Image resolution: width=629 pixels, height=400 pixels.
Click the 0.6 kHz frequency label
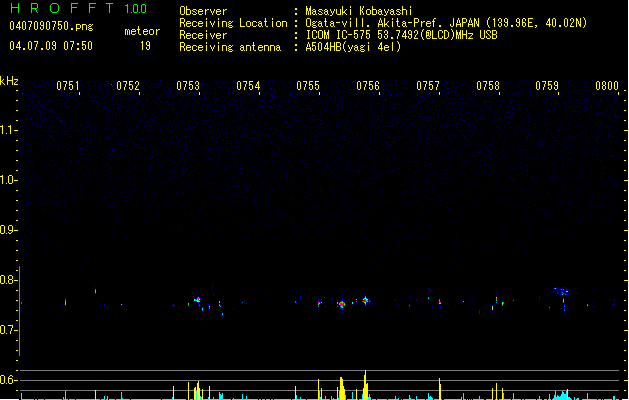point(8,380)
